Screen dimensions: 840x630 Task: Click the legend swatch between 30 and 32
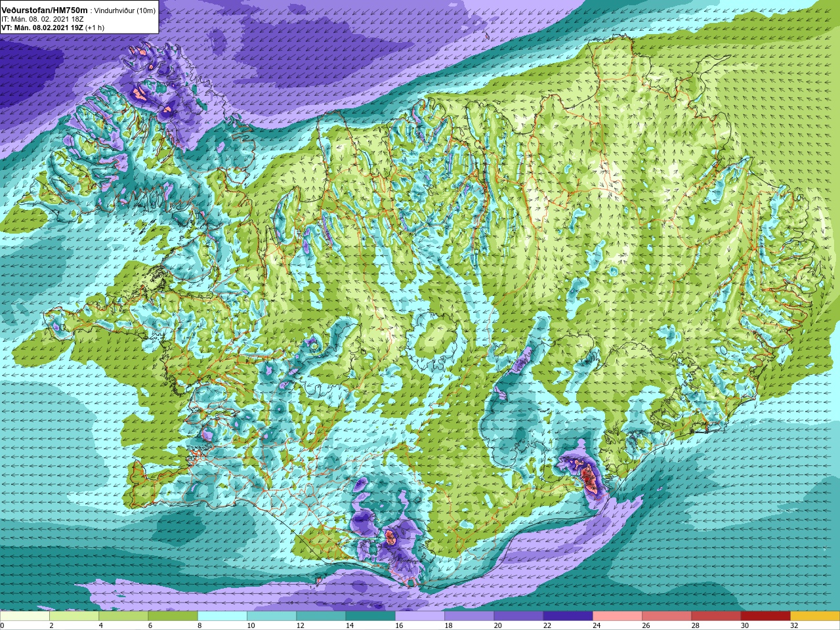(766, 616)
